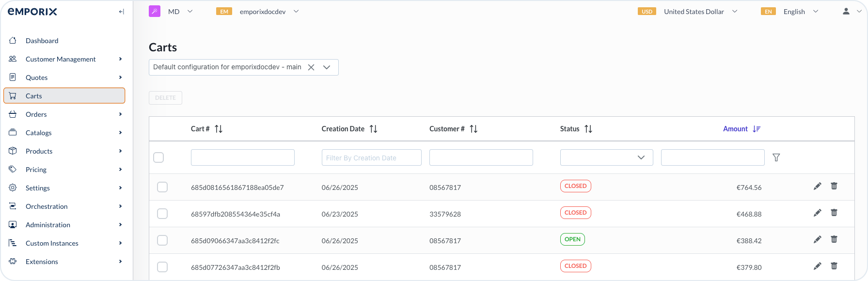The height and width of the screenshot is (281, 868).
Task: Open the Status filter dropdown
Action: [x=606, y=157]
